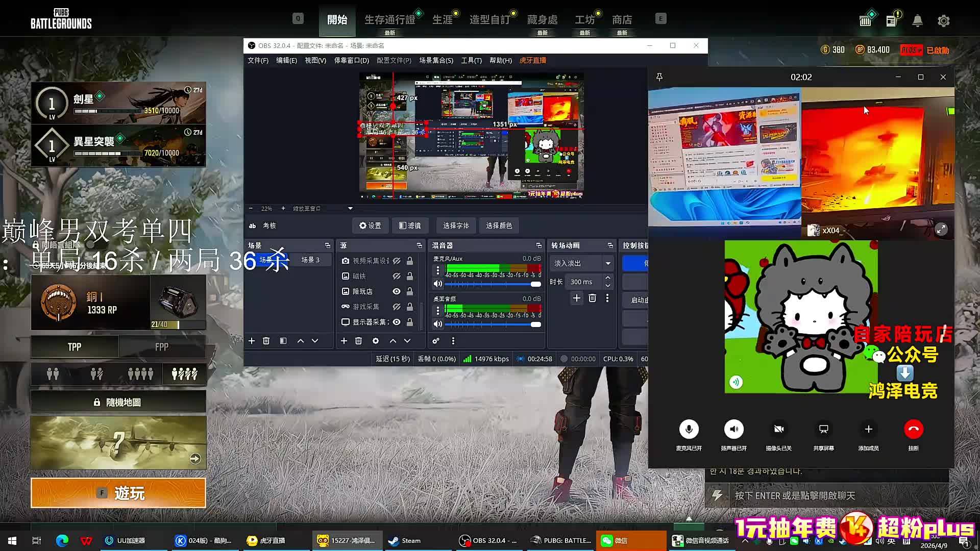Expand the 淡入淡出 transition dropdown
This screenshot has width=980, height=551.
608,263
